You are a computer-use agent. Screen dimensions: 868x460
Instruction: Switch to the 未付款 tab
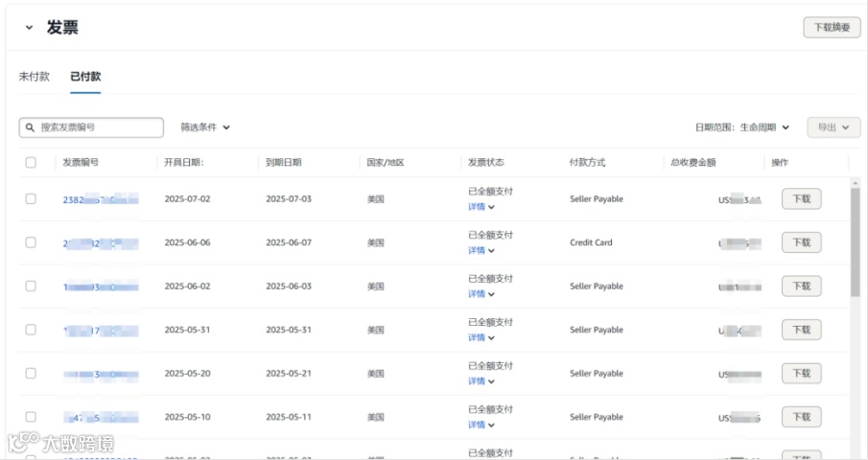[35, 77]
